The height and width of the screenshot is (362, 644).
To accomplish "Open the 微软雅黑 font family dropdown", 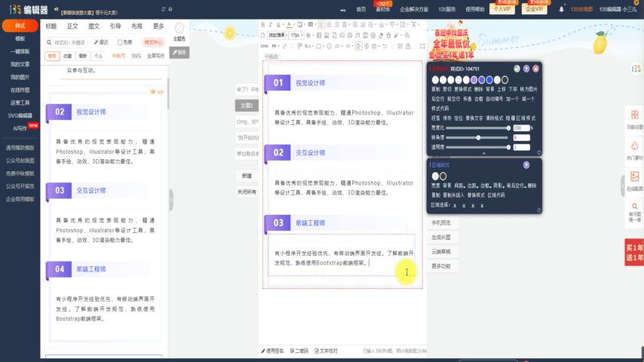I will pos(278,35).
